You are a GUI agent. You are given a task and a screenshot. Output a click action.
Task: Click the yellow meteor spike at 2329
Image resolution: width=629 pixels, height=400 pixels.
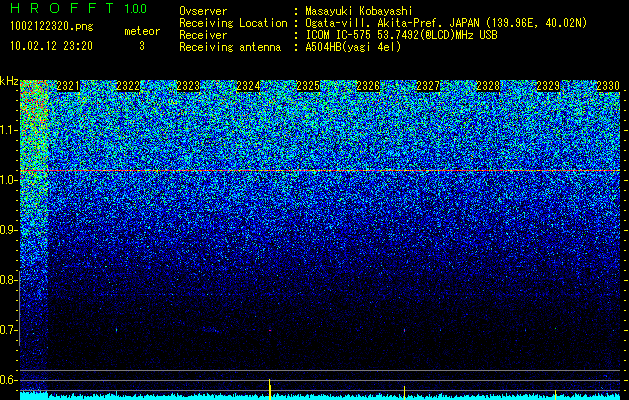(556, 394)
